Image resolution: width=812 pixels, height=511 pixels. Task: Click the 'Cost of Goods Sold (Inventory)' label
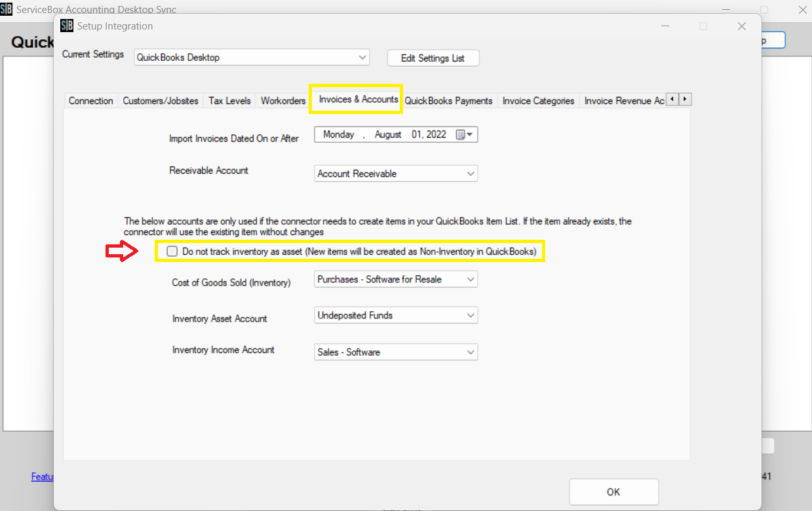click(231, 282)
